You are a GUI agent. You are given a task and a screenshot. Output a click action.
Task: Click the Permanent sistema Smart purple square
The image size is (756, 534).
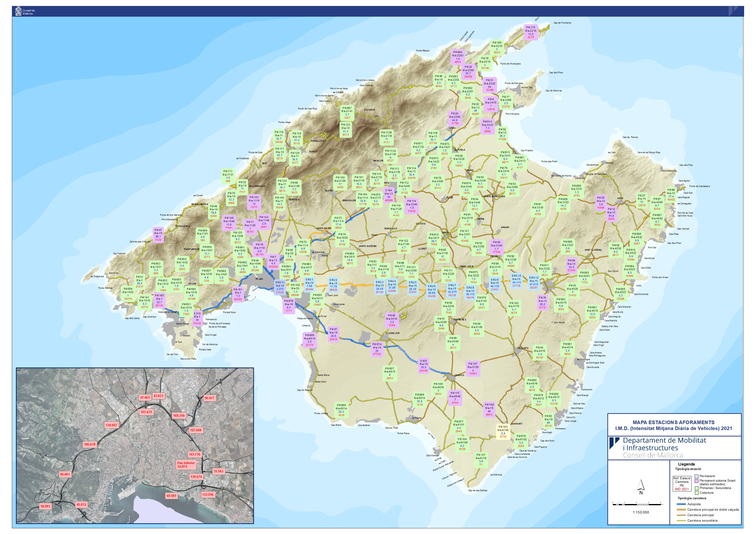click(x=696, y=481)
